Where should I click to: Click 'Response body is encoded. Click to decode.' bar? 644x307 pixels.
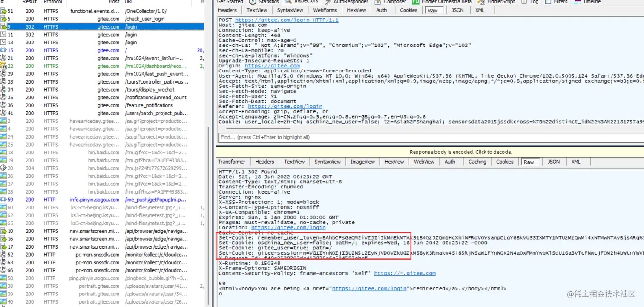(430, 152)
